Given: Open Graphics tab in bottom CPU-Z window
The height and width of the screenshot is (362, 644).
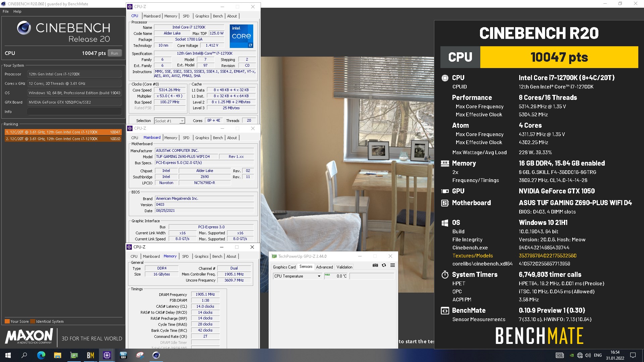Looking at the screenshot, I should pyautogui.click(x=202, y=256).
